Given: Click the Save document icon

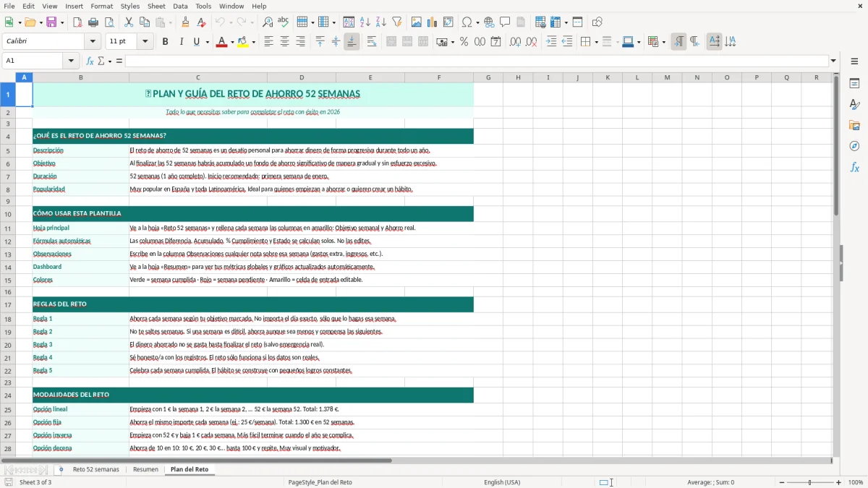Looking at the screenshot, I should tap(51, 22).
